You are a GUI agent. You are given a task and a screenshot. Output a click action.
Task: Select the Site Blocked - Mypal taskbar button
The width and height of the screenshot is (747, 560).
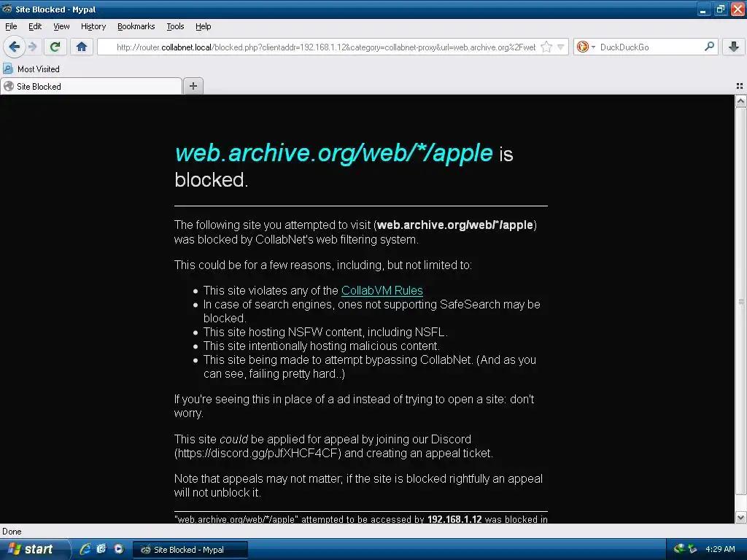[190, 550]
